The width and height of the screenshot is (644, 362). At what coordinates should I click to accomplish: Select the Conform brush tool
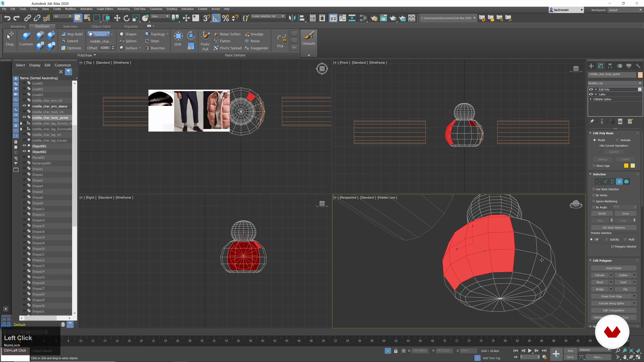coord(26,39)
